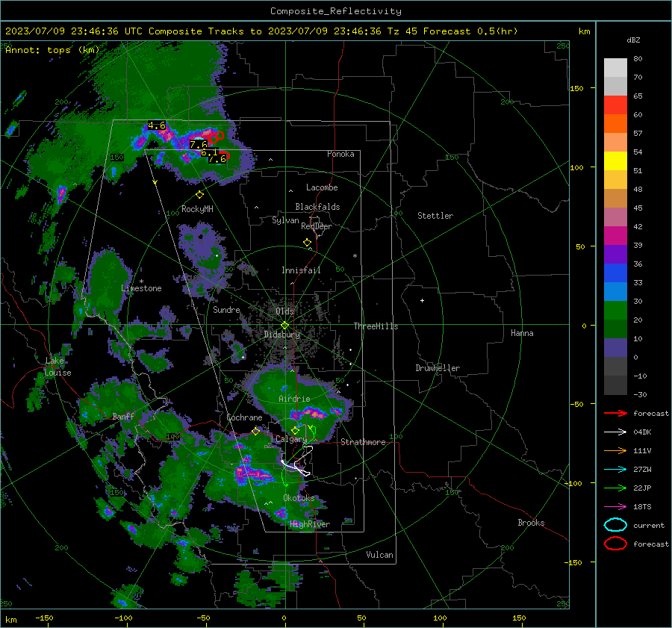Click the Olds city label
Viewport: 672px width, 628px height.
click(x=284, y=311)
